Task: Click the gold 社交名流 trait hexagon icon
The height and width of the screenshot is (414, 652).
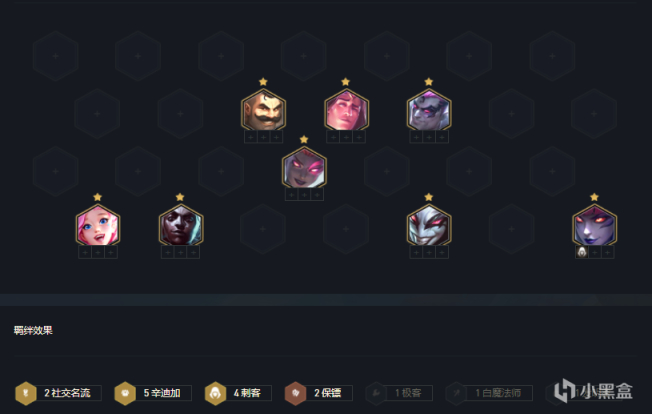Action: [26, 393]
